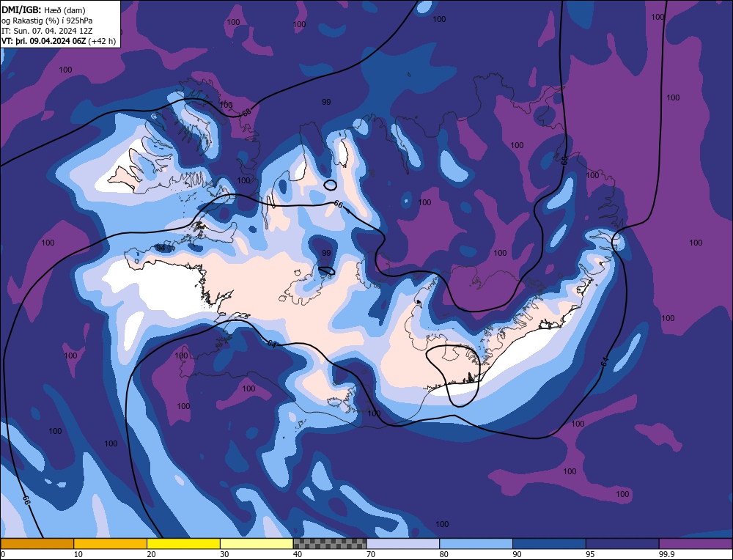Click the '90' legend scale value
The width and height of the screenshot is (733, 560).
pyautogui.click(x=517, y=554)
